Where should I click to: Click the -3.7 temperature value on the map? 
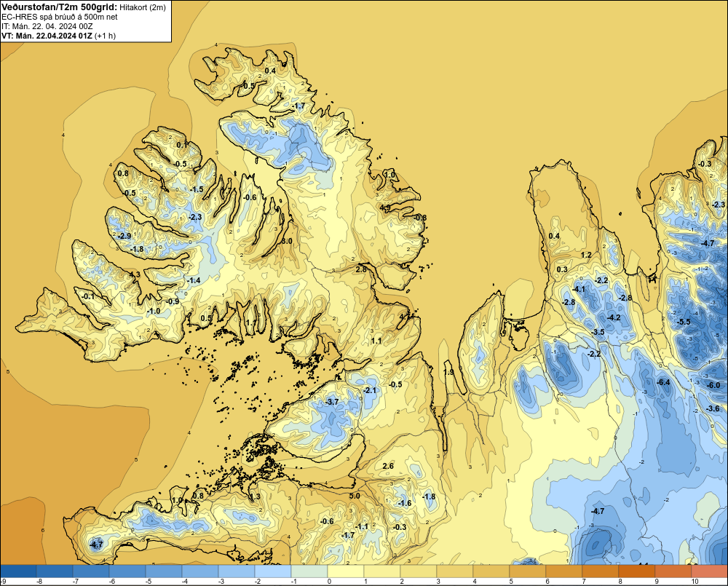tap(332, 402)
